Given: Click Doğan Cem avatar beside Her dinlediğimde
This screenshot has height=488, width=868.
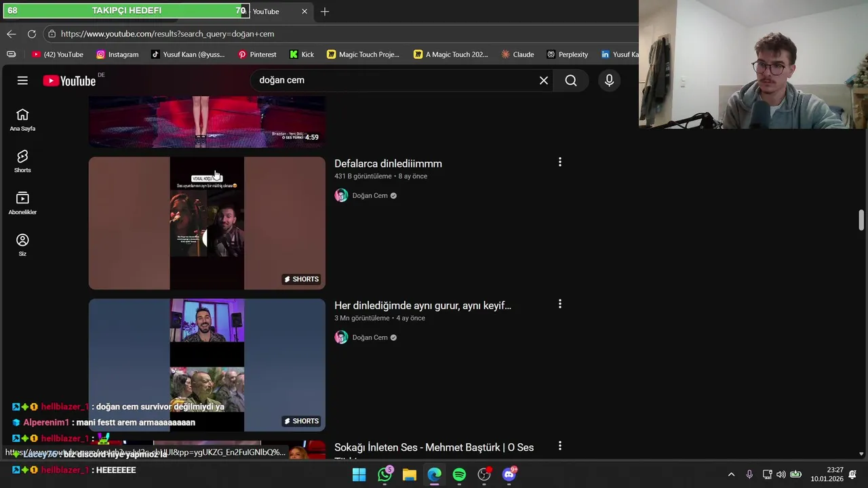Looking at the screenshot, I should click(x=341, y=337).
